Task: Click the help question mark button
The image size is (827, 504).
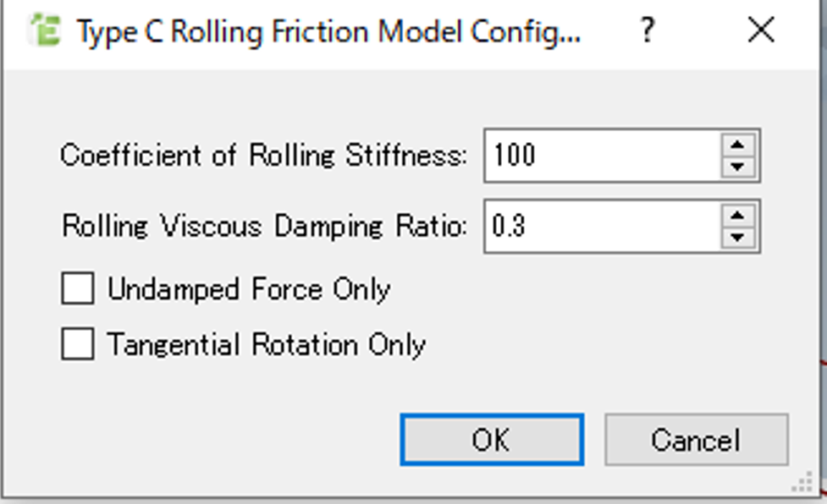Action: pyautogui.click(x=647, y=30)
